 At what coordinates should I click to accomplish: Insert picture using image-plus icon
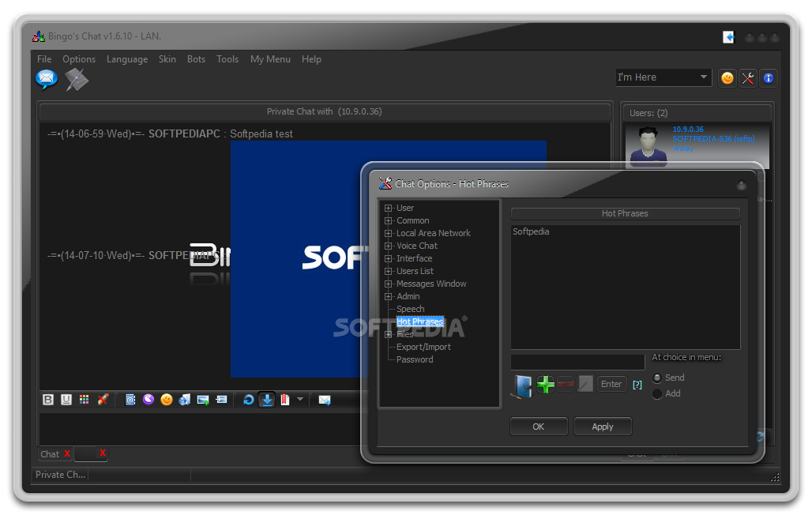[203, 400]
